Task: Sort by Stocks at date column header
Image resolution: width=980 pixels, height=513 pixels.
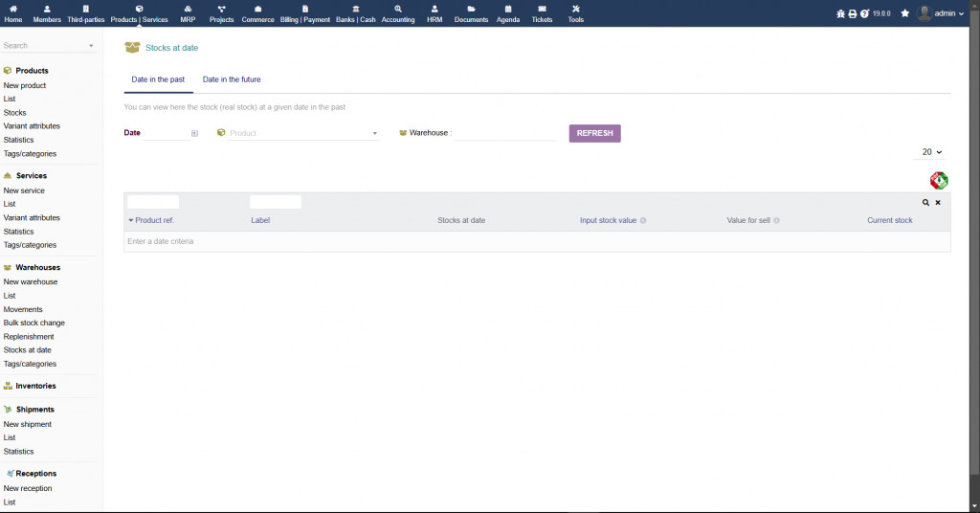Action: [x=461, y=220]
